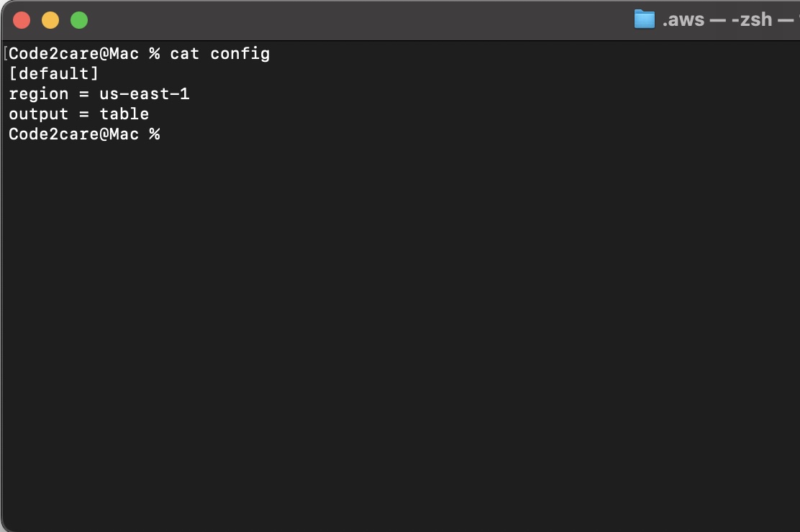
Task: Click the output = table line
Action: [x=79, y=114]
